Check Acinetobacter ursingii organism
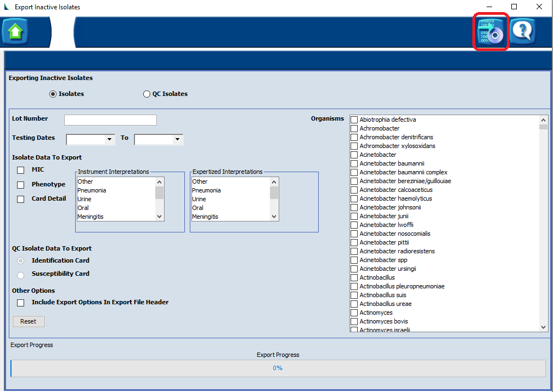The width and height of the screenshot is (553, 392). coord(354,269)
